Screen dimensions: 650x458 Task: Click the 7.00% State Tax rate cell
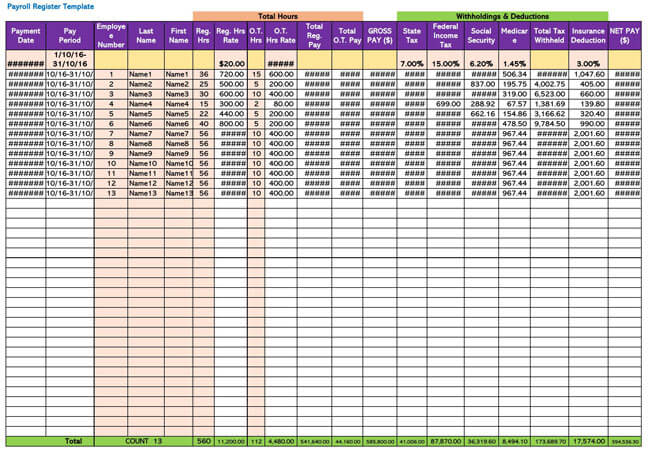pyautogui.click(x=411, y=64)
